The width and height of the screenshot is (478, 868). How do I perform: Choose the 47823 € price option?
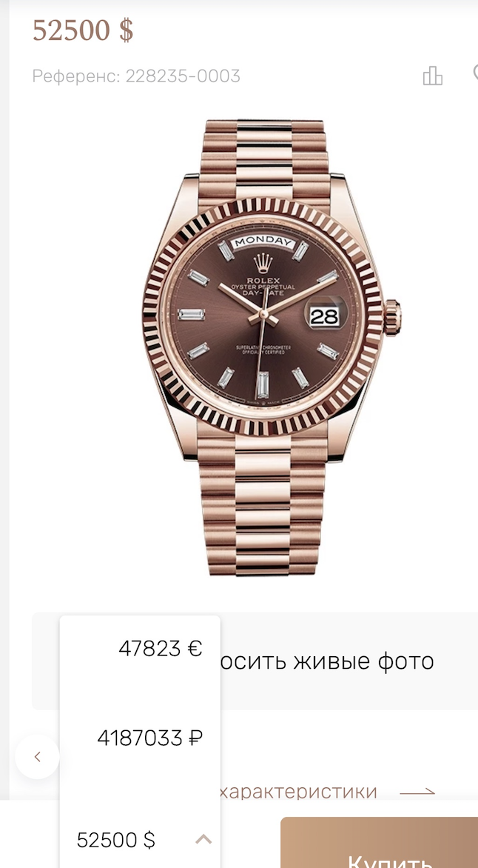point(161,648)
